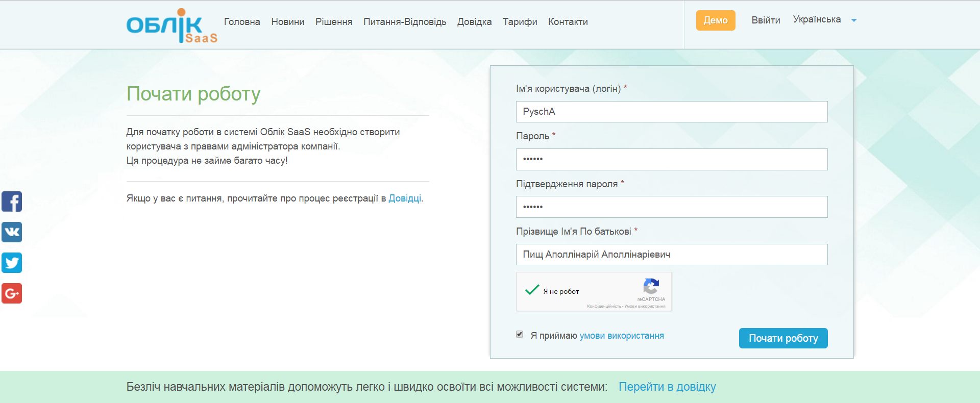Click the username field containing PyschA
This screenshot has height=403, width=980.
(672, 112)
